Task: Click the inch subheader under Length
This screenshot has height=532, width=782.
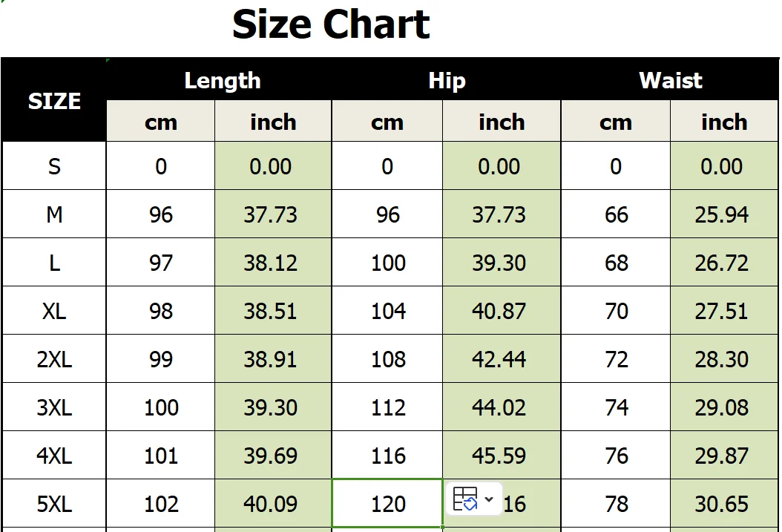Action: pos(273,122)
